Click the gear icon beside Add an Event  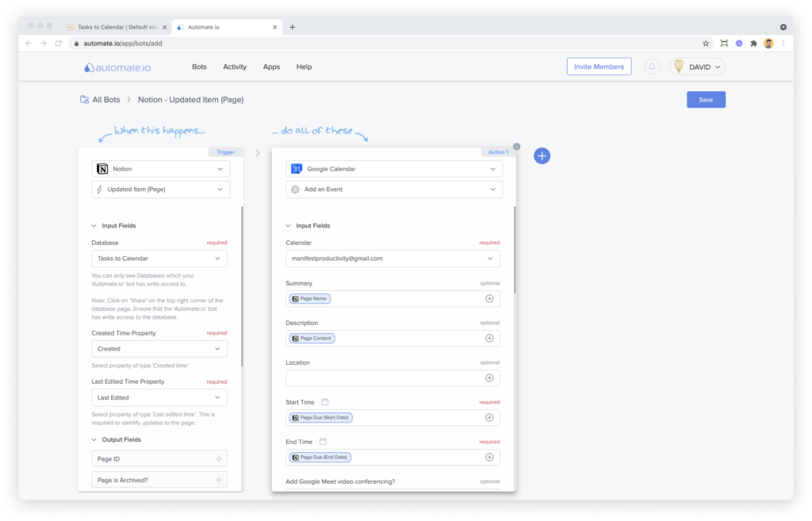(295, 190)
